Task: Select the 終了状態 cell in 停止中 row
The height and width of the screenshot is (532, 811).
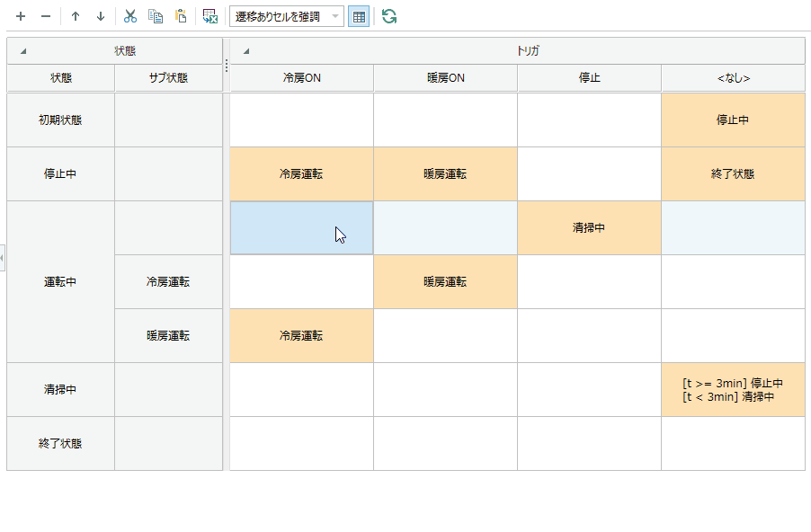Action: pos(734,173)
